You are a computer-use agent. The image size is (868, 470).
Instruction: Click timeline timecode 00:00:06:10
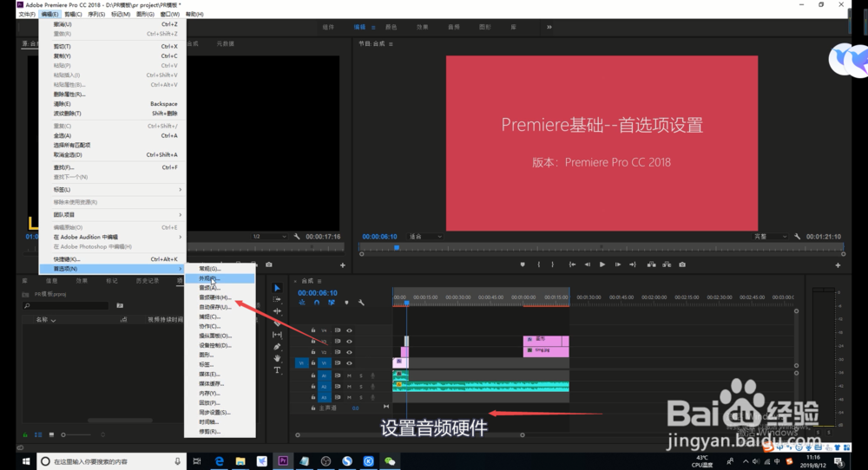pyautogui.click(x=317, y=293)
